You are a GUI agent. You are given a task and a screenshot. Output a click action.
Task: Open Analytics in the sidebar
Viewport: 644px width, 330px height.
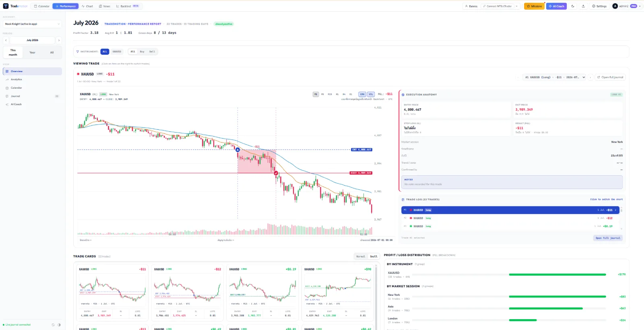pos(32,79)
